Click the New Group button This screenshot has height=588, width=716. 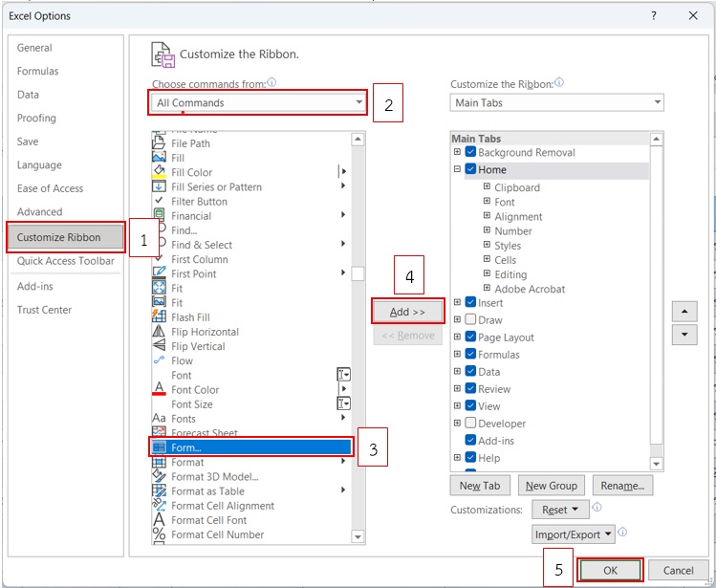[552, 486]
